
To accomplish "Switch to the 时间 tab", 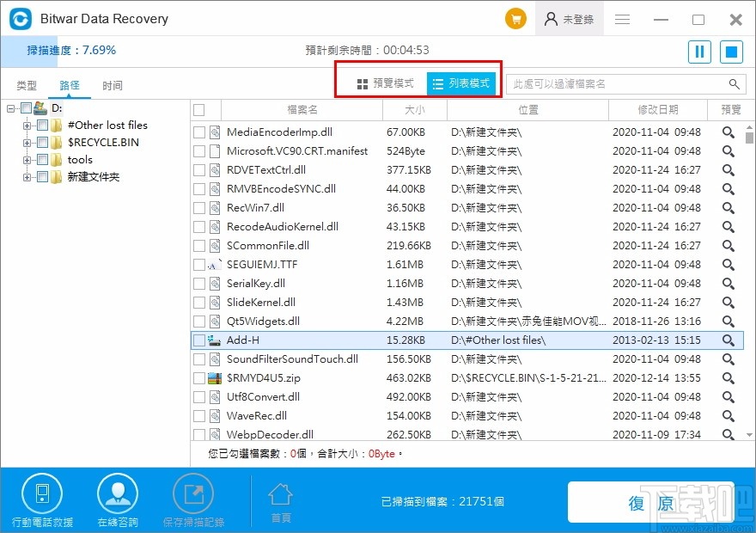I will 112,85.
